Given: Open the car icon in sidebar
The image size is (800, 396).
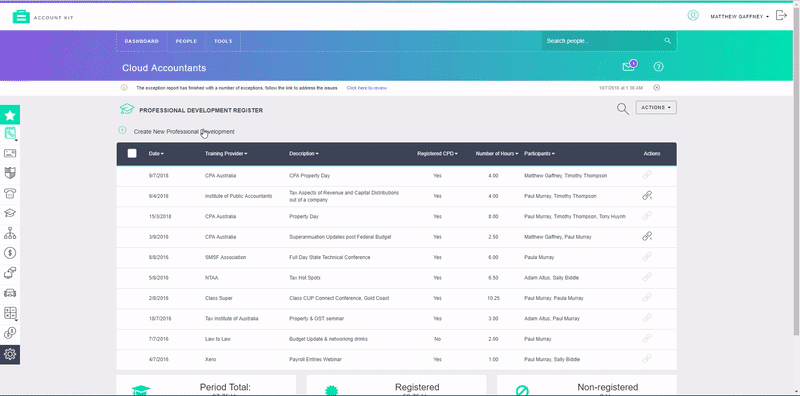Looking at the screenshot, I should click(x=10, y=293).
